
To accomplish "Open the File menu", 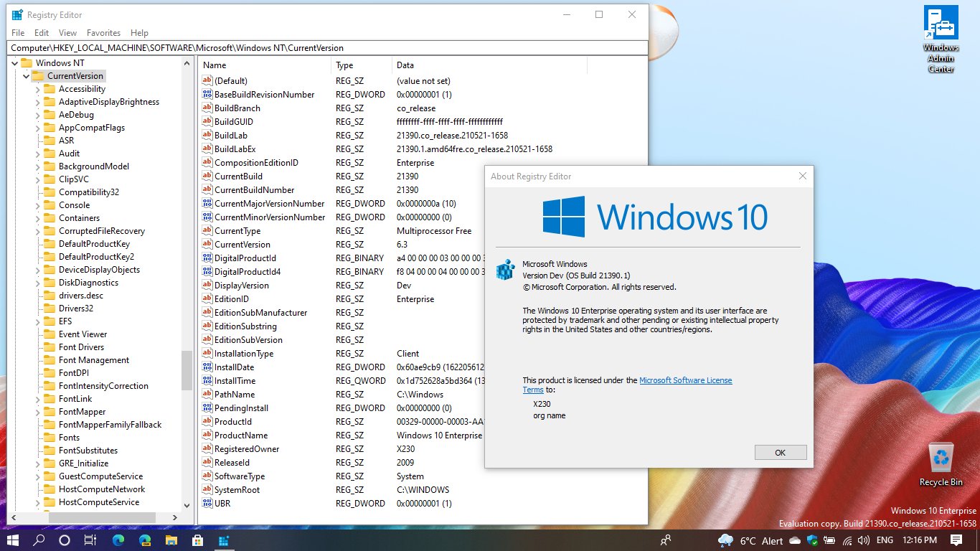I will pyautogui.click(x=18, y=33).
